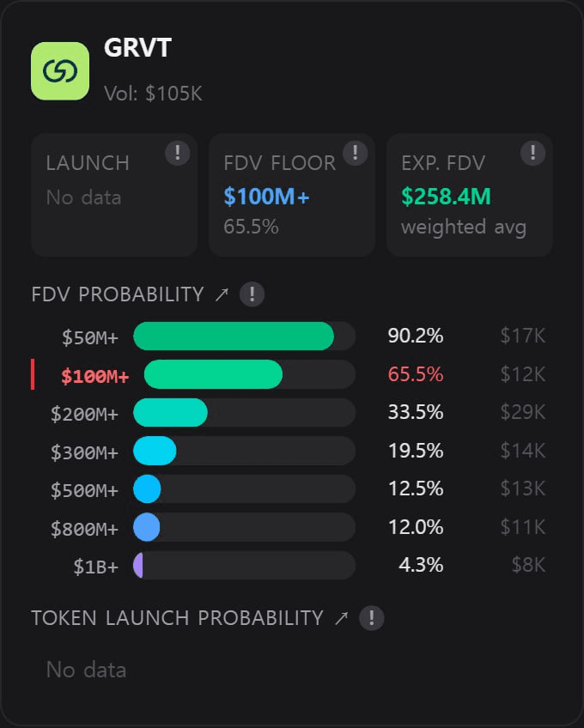Open the LAUNCH card info icon
Viewport: 584px width, 728px height.
click(x=177, y=154)
